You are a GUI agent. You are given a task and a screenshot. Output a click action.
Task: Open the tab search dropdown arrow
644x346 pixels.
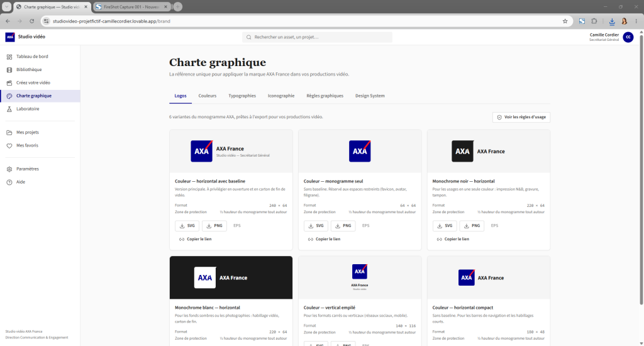tap(6, 6)
